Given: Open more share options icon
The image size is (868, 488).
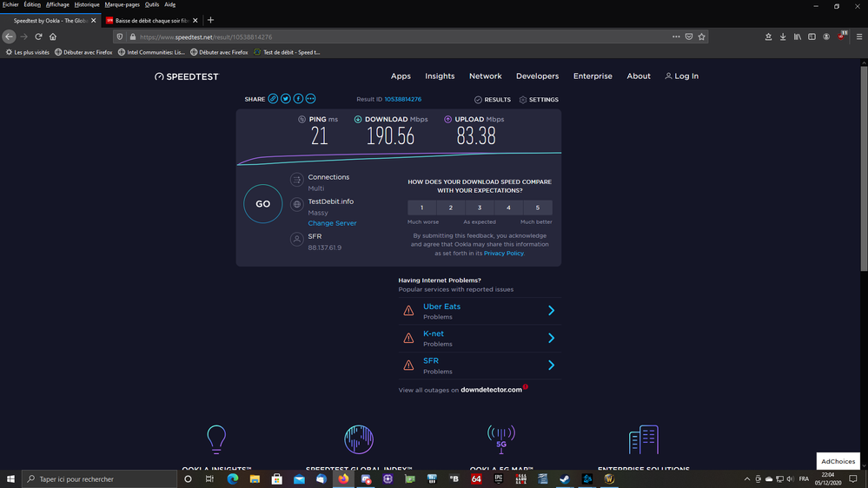Looking at the screenshot, I should point(310,99).
